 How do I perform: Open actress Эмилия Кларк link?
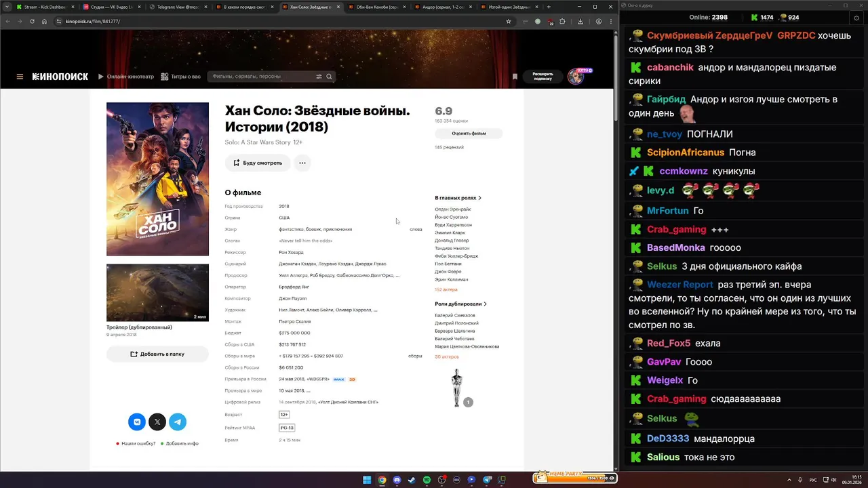(x=450, y=232)
